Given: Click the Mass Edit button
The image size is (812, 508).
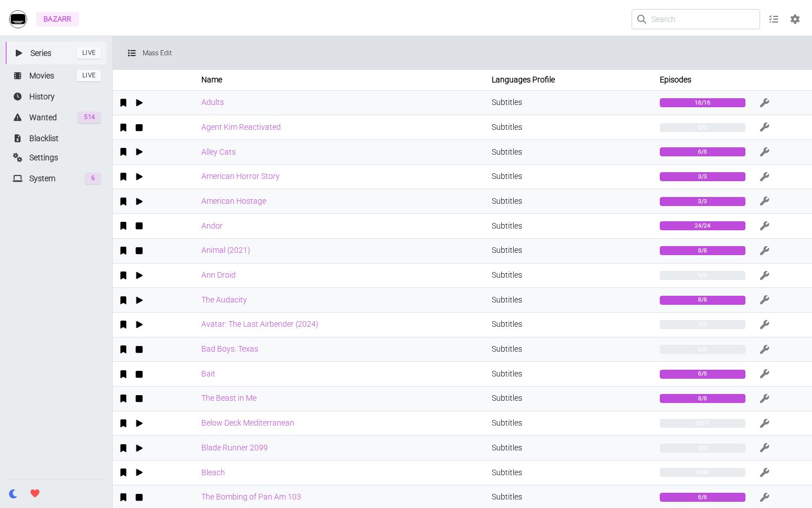Looking at the screenshot, I should pyautogui.click(x=150, y=53).
